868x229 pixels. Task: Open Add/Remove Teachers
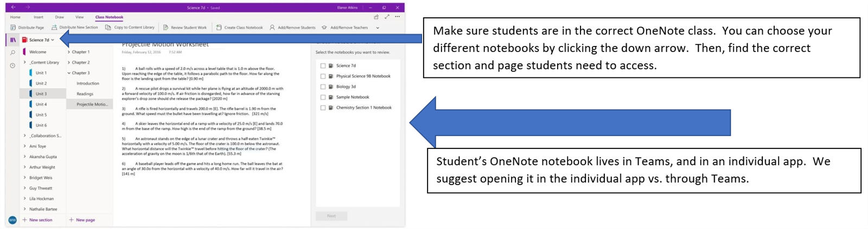click(x=345, y=27)
